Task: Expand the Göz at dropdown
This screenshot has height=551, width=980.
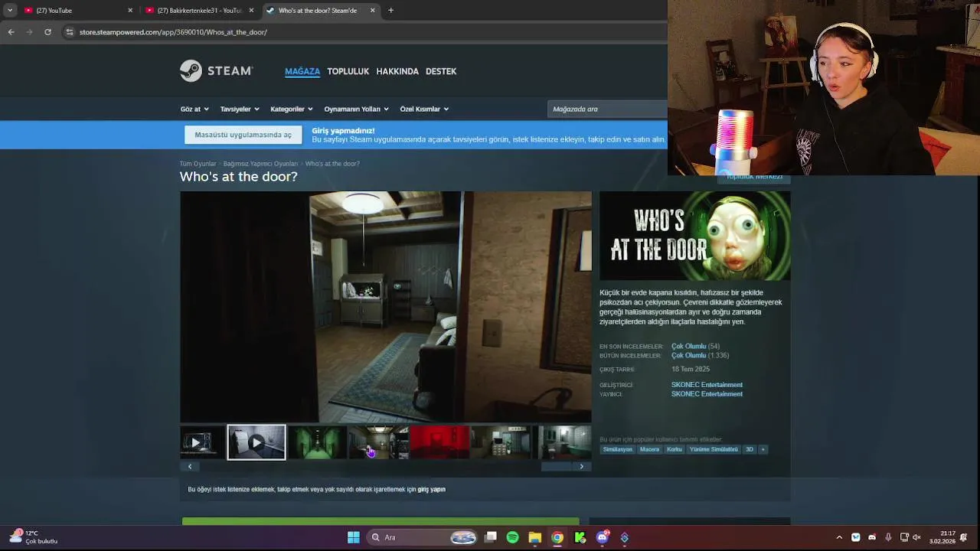Action: point(194,109)
